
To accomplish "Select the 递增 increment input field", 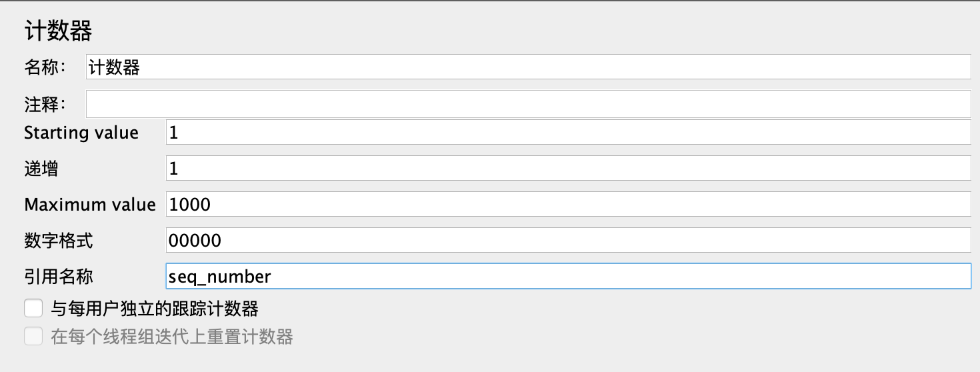I will 568,168.
